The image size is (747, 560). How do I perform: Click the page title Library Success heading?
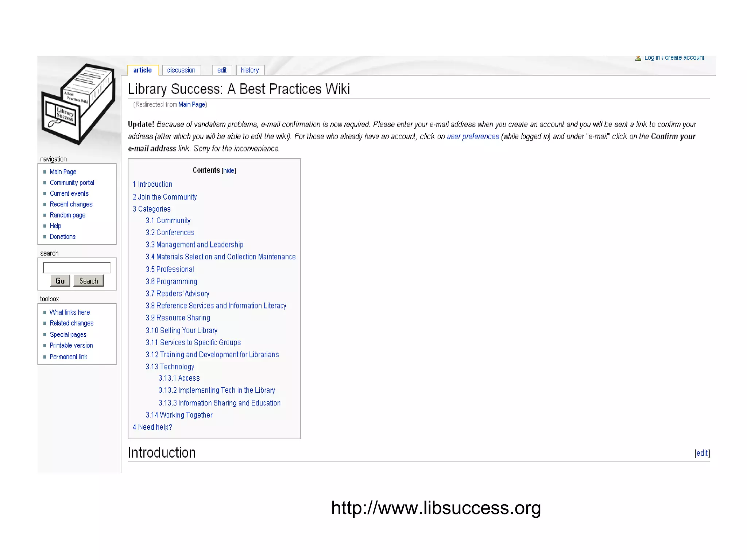pyautogui.click(x=239, y=89)
